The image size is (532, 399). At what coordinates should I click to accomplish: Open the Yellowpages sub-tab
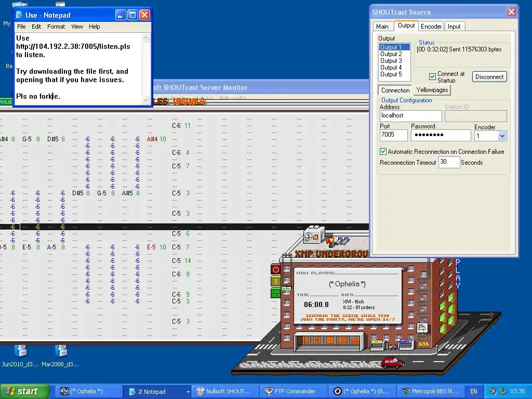pos(432,90)
